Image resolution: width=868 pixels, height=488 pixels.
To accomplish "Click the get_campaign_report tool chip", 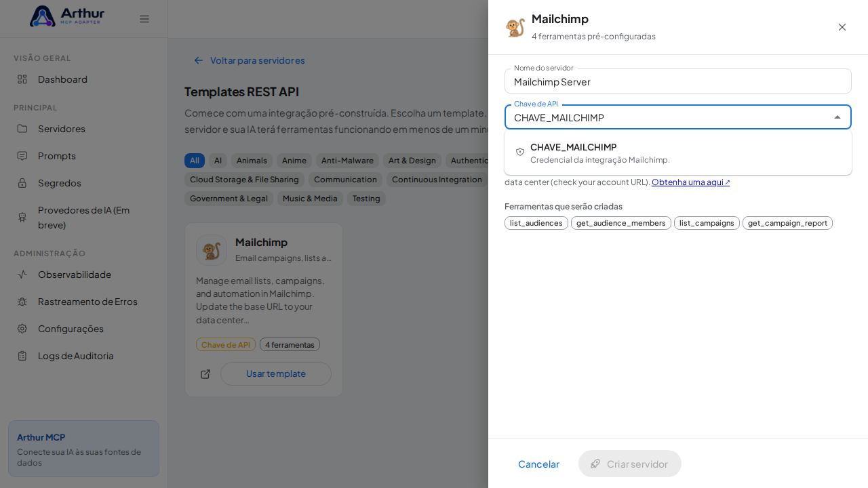I will point(787,223).
